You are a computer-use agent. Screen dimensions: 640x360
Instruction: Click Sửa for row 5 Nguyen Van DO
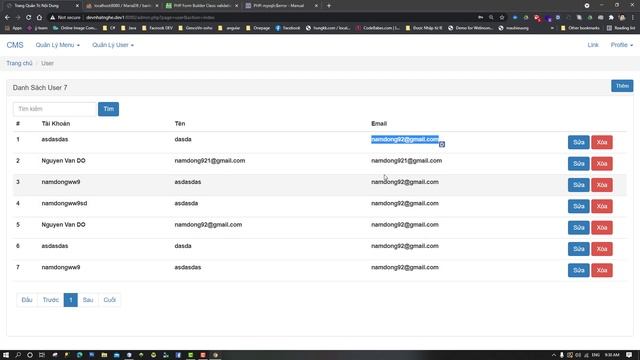click(578, 227)
